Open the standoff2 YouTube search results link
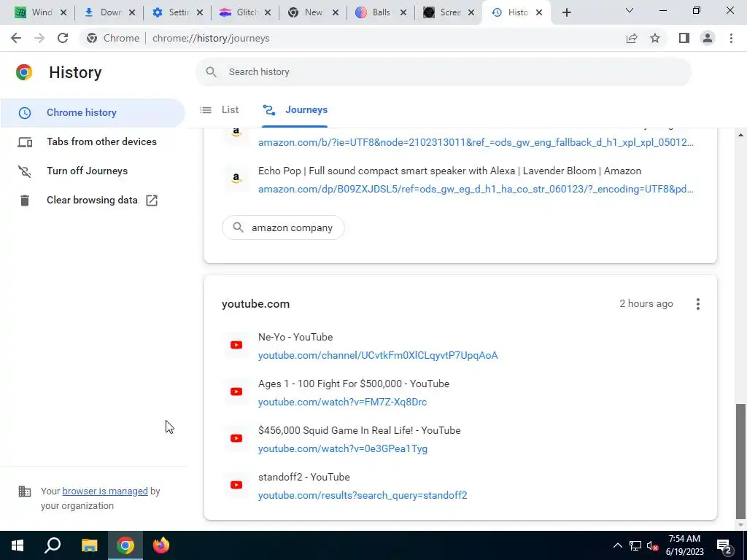 coord(363,495)
